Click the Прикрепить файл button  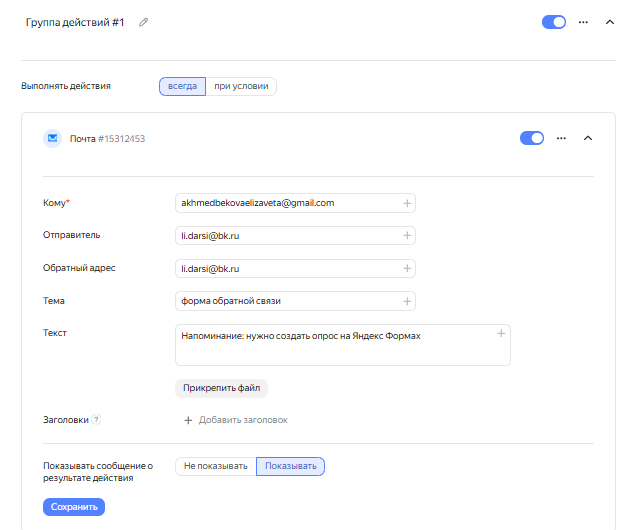[x=221, y=387]
